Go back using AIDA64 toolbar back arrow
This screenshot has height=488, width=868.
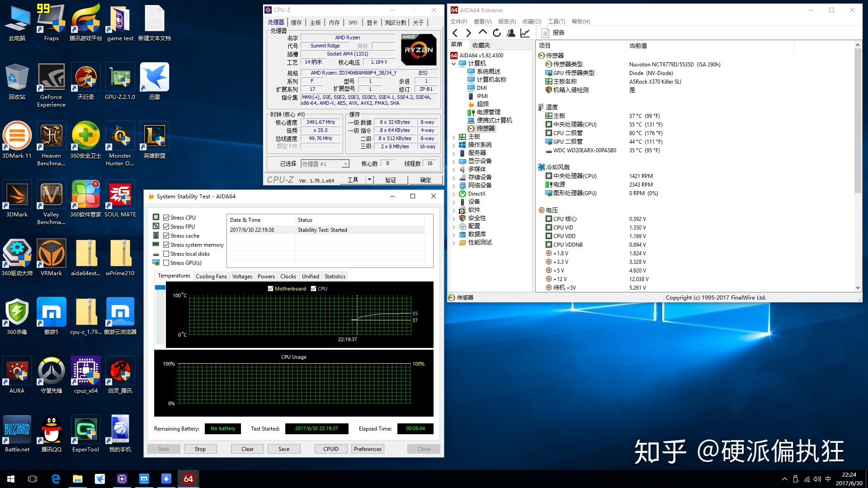(x=455, y=33)
